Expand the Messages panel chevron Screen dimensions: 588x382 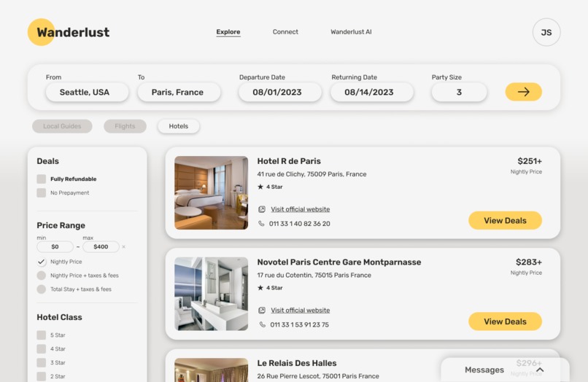pos(540,370)
